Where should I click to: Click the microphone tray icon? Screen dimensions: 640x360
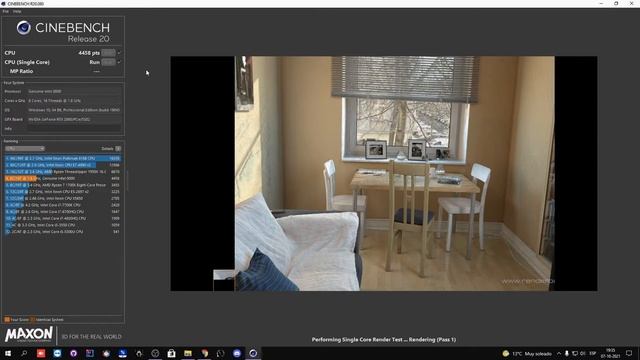[567, 353]
